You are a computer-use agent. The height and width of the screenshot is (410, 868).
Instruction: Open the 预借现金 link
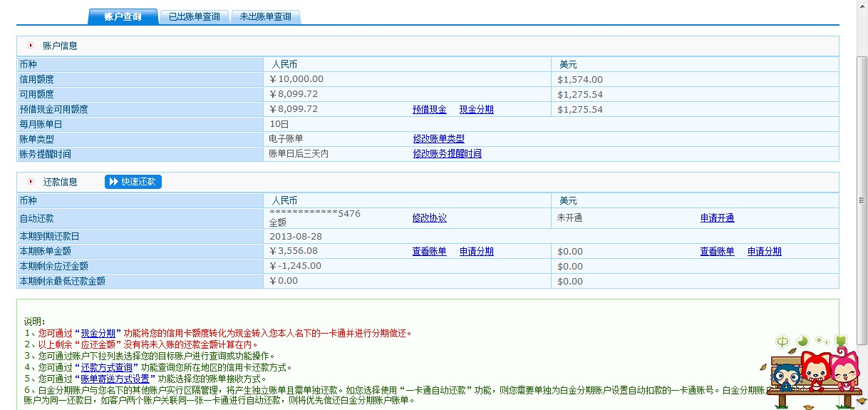(430, 110)
